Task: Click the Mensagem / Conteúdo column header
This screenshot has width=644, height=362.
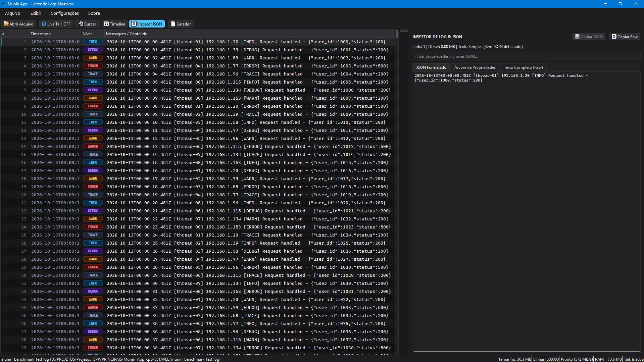Action: [x=250, y=34]
